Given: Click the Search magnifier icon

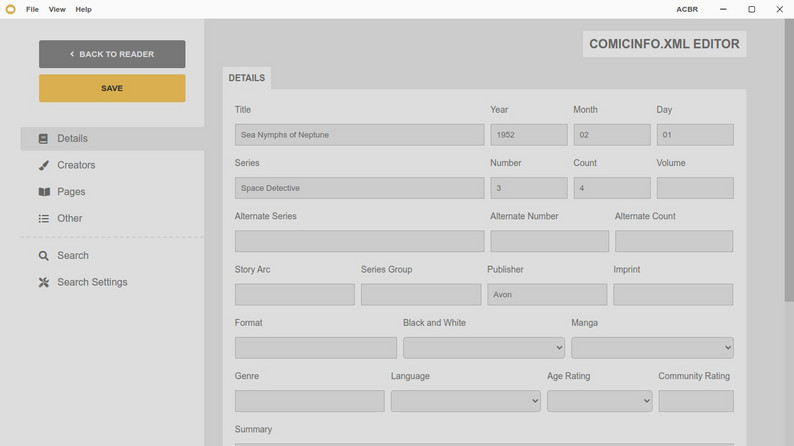Looking at the screenshot, I should (44, 256).
